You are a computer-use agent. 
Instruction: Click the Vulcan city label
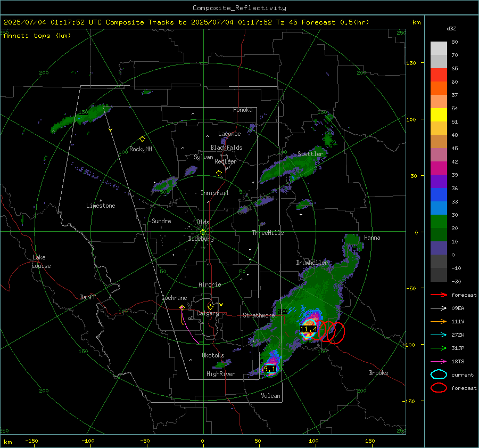coord(270,396)
